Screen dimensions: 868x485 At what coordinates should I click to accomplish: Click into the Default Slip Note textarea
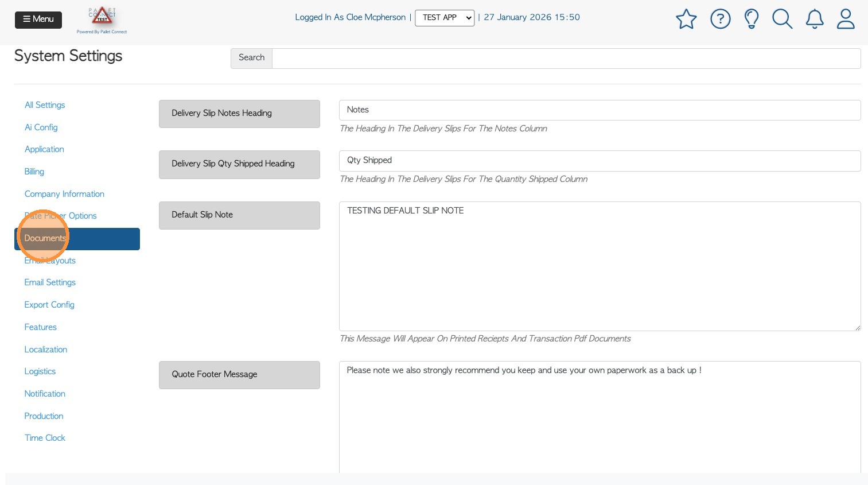(x=600, y=266)
